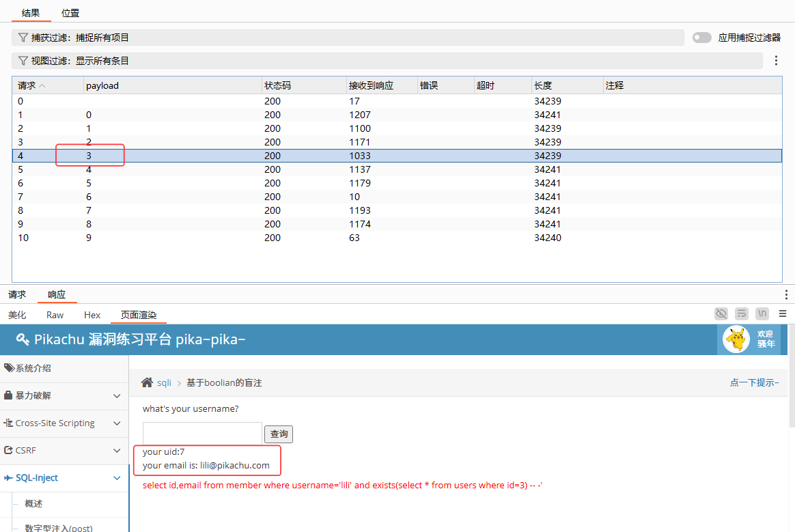This screenshot has height=532, width=795.
Task: Open 数字型注入(post) sidebar item
Action: coord(58,527)
